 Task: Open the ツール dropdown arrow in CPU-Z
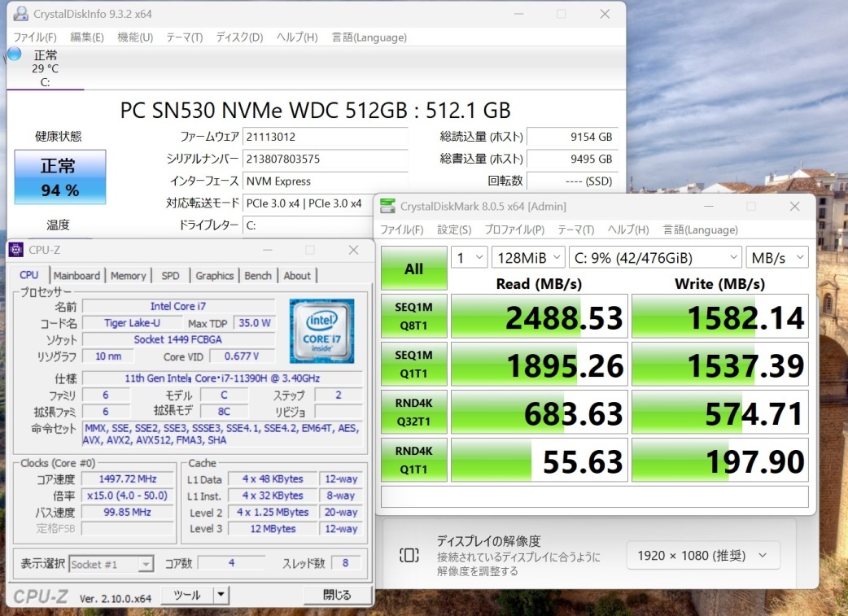point(221,595)
